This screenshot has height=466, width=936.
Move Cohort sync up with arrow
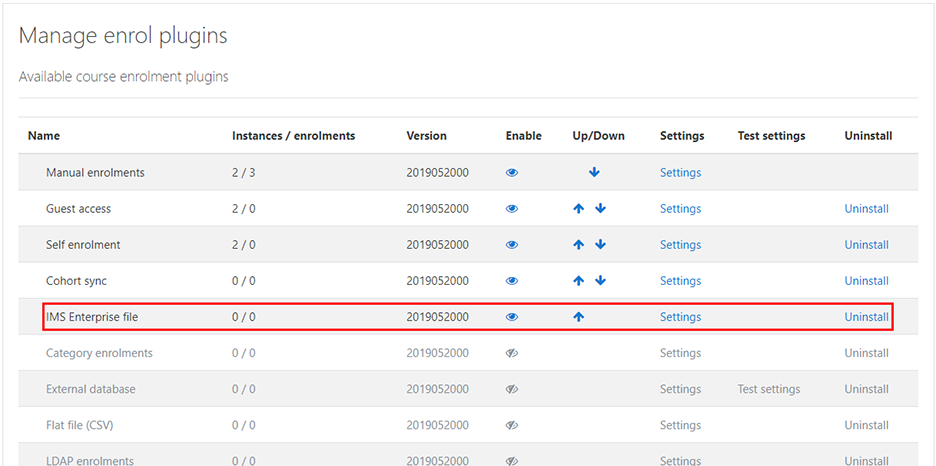coord(578,281)
